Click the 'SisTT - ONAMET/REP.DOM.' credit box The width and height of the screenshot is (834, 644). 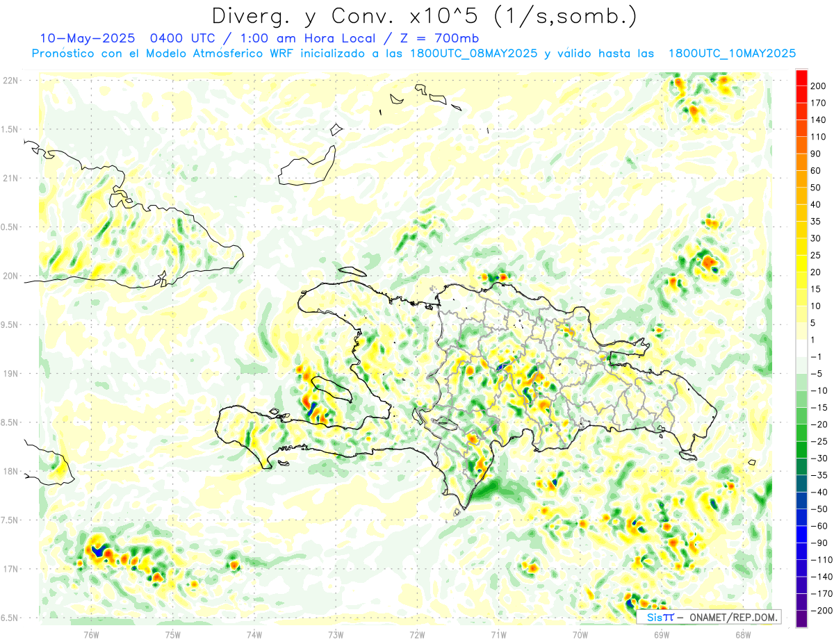click(709, 617)
